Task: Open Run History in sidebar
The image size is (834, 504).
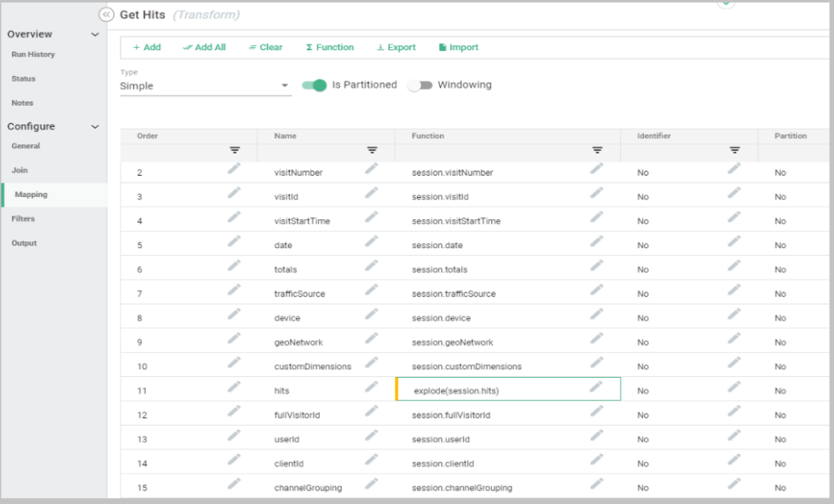Action: [x=33, y=55]
